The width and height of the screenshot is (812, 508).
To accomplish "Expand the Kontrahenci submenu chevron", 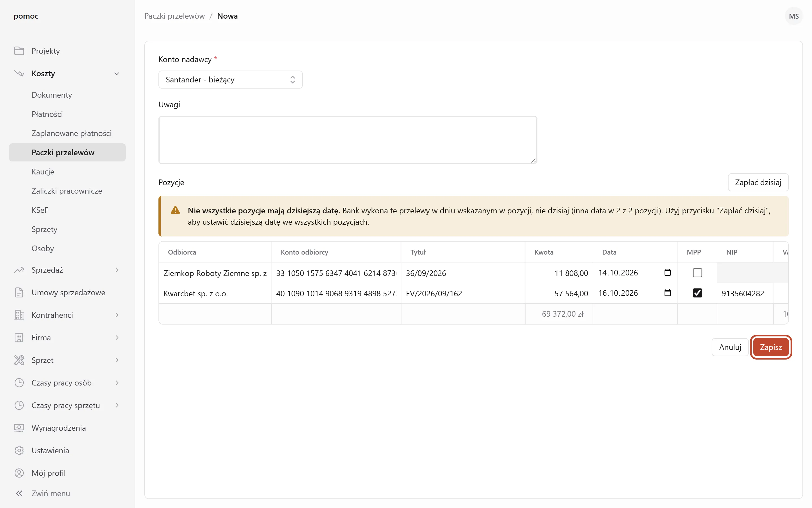I will tap(117, 315).
